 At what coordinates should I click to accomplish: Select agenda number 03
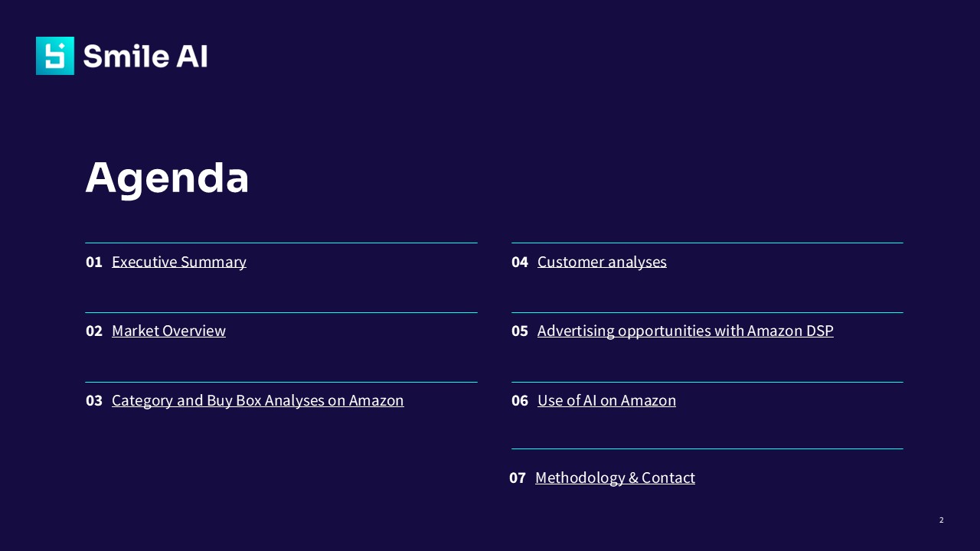click(94, 400)
